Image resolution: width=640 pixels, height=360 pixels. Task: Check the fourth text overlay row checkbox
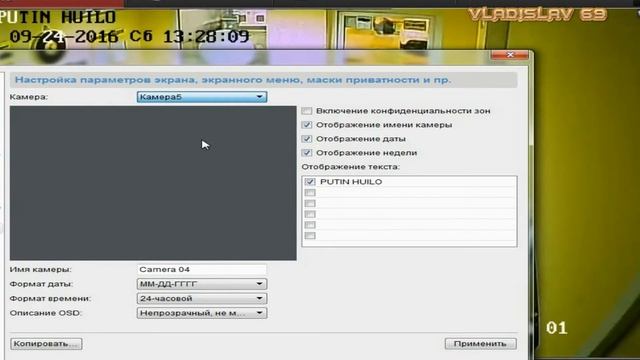310,214
